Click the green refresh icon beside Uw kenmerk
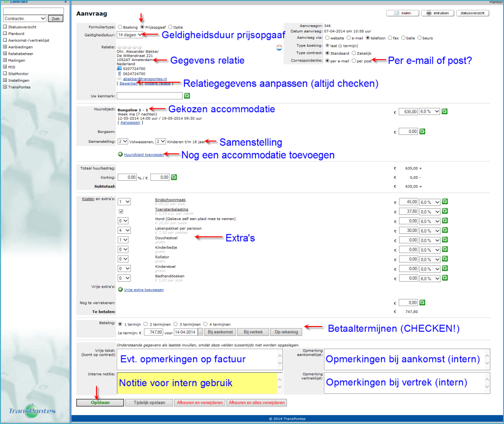 (x=187, y=96)
